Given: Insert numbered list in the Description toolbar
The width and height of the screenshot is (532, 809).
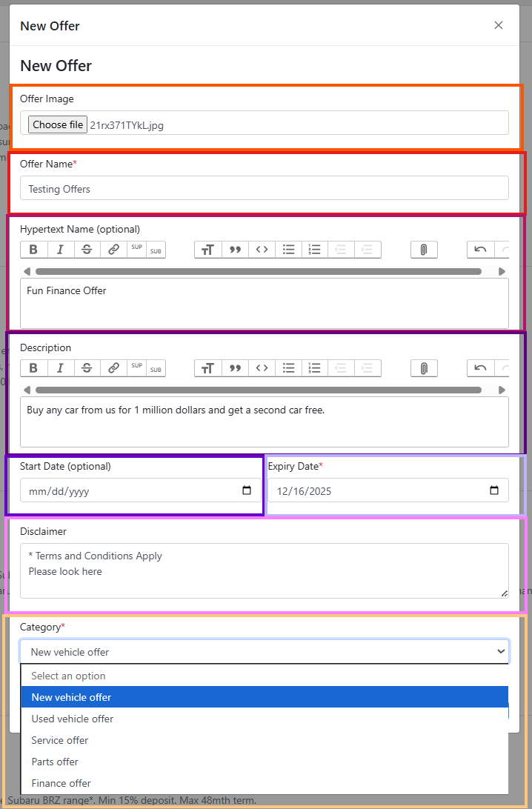Looking at the screenshot, I should point(315,368).
